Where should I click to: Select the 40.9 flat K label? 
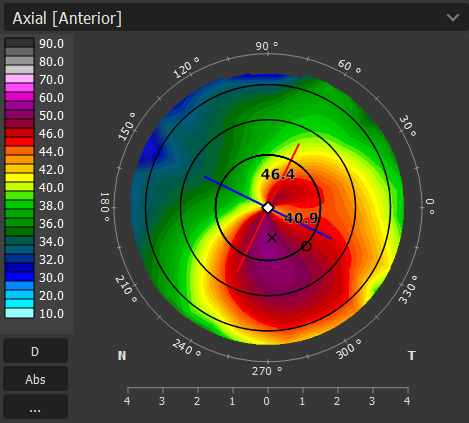(302, 218)
